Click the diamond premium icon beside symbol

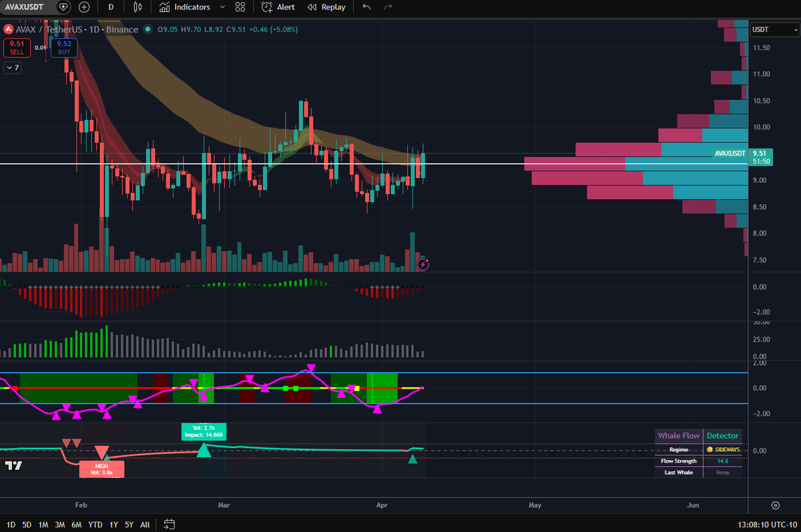point(63,7)
